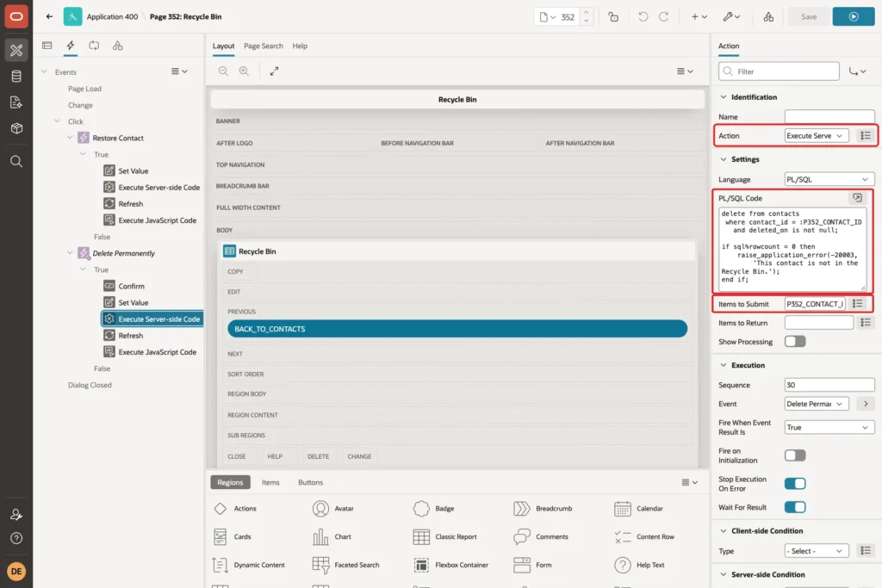Screen dimensions: 882x588
Task: Open Shared Components icon in top toolbar
Action: point(768,17)
